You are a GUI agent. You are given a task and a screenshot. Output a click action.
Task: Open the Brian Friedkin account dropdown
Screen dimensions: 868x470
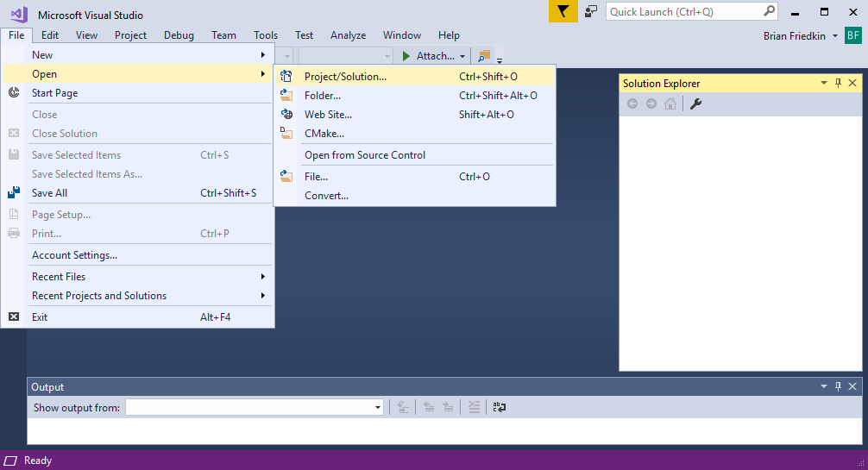pyautogui.click(x=835, y=36)
